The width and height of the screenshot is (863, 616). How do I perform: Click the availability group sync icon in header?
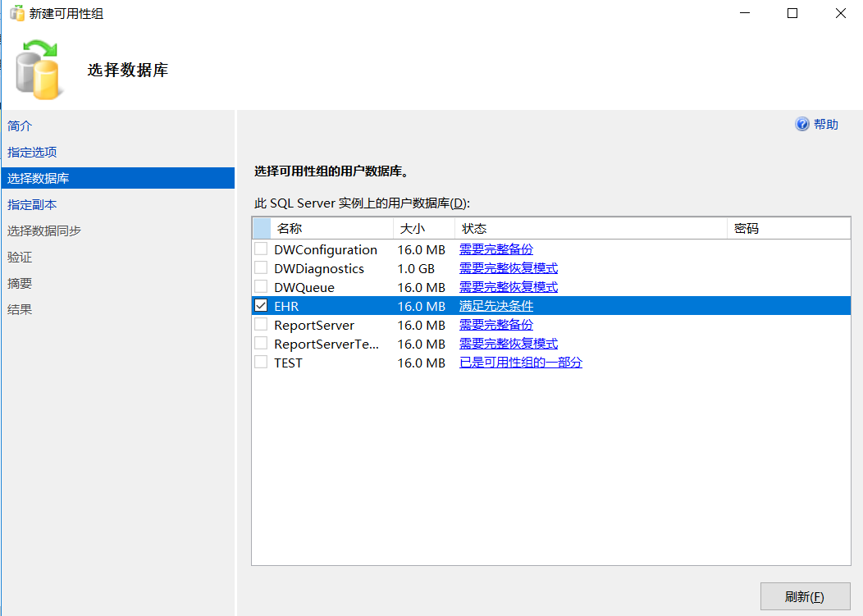point(35,71)
